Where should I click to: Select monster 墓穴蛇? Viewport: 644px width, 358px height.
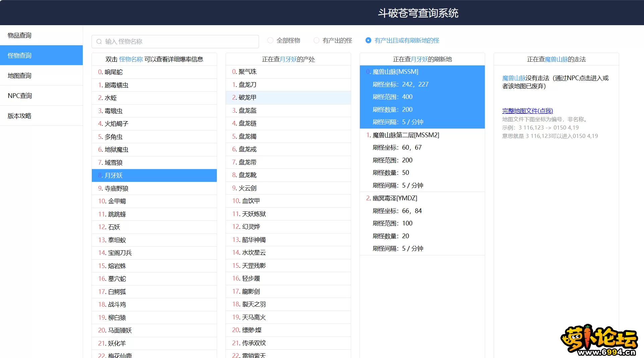coord(154,279)
